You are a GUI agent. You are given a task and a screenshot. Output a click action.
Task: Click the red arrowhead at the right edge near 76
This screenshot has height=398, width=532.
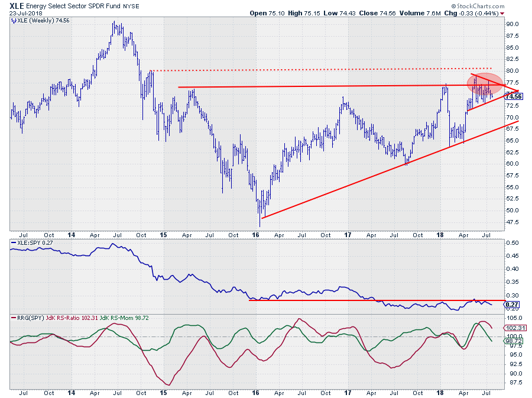coord(516,90)
